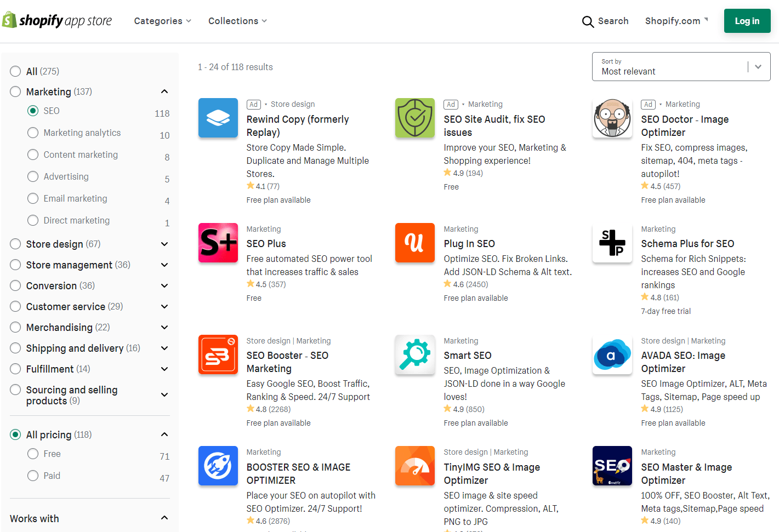Open Rewind Copy app icon
This screenshot has width=779, height=532.
click(x=218, y=118)
